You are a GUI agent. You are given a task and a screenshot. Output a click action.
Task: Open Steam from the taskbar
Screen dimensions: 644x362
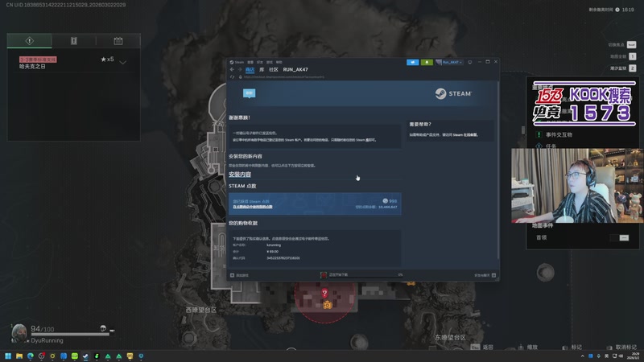[x=85, y=356]
